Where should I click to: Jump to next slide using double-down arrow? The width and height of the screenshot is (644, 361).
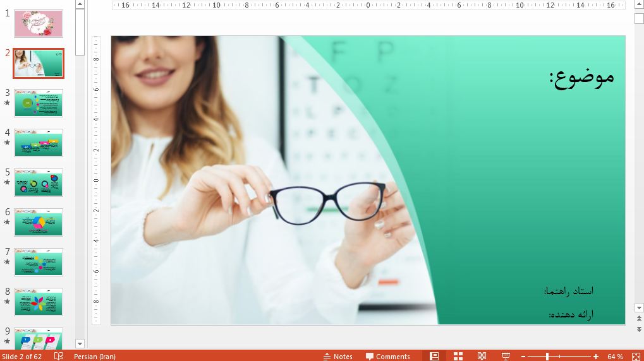coord(639,329)
